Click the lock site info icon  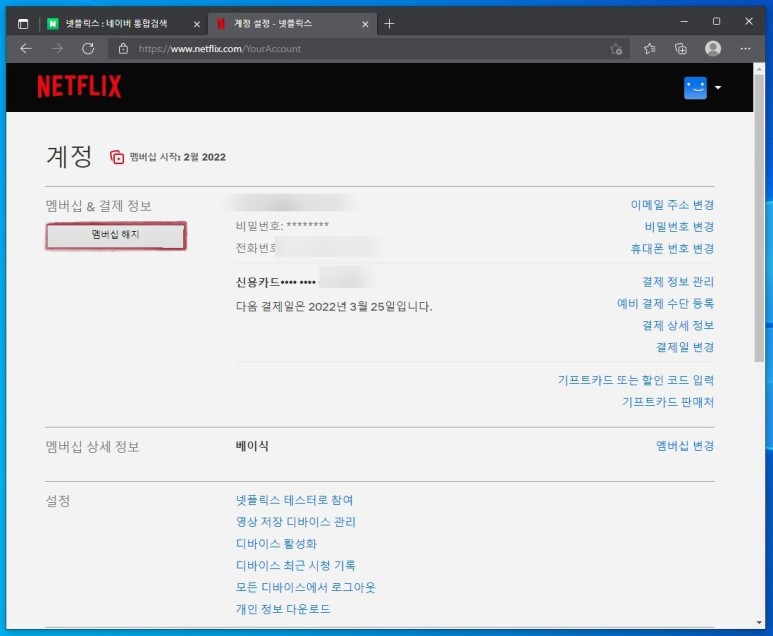point(123,48)
